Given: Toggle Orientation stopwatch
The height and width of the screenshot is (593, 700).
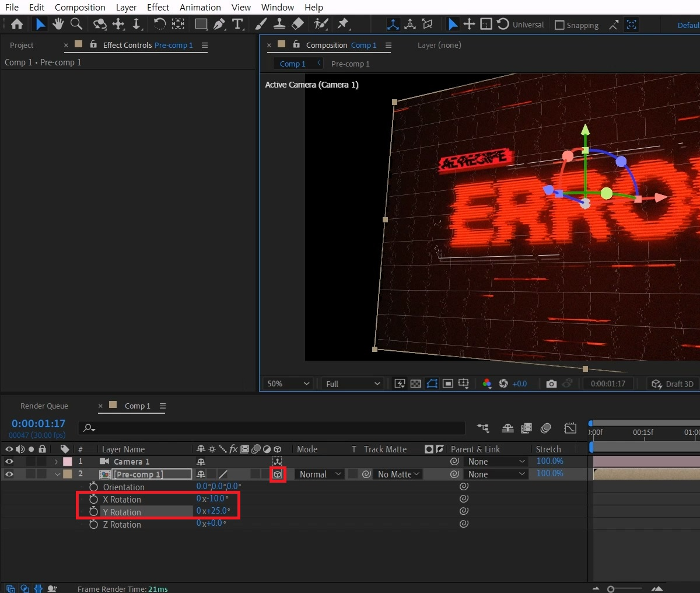Looking at the screenshot, I should point(93,487).
